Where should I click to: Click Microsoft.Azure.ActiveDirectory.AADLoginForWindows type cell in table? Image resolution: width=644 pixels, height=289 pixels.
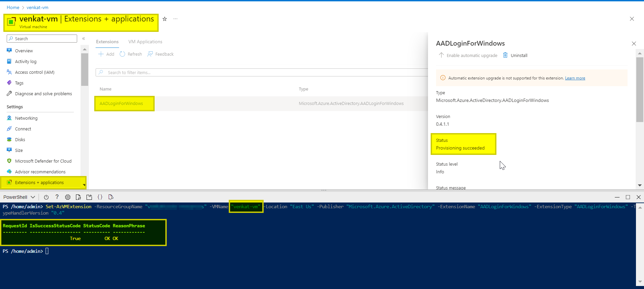point(351,103)
